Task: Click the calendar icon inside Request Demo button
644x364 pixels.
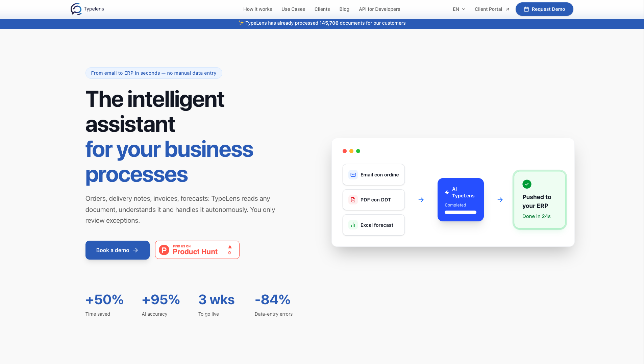Action: click(526, 9)
